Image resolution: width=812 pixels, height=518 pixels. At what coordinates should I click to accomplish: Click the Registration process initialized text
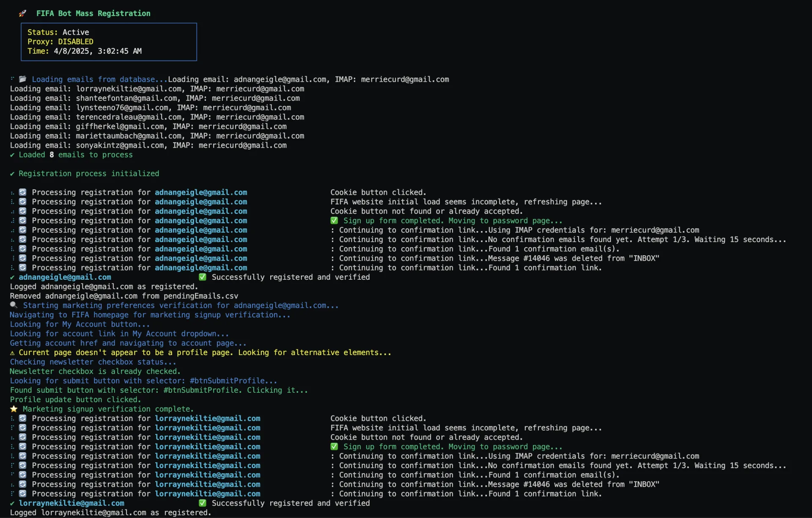[x=89, y=174]
